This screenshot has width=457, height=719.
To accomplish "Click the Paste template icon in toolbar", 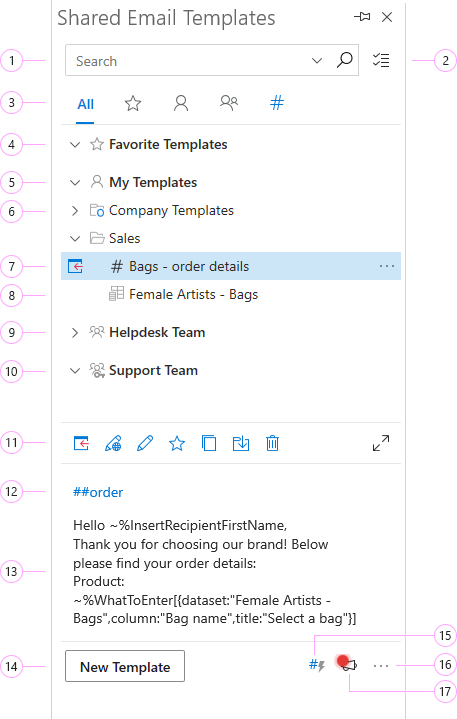I will coord(81,443).
